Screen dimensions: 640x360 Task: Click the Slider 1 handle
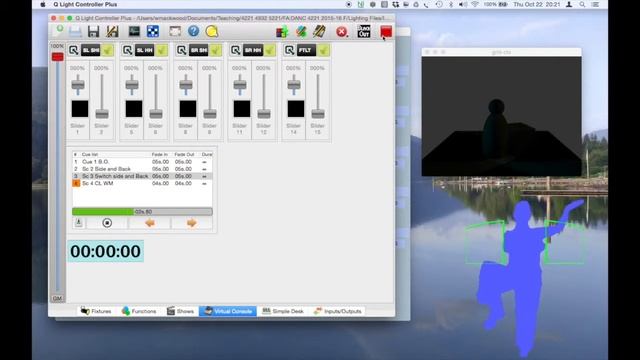[x=78, y=85]
